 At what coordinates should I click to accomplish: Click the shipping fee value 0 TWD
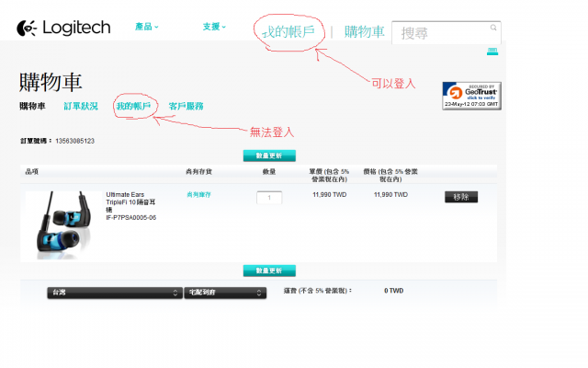click(394, 291)
